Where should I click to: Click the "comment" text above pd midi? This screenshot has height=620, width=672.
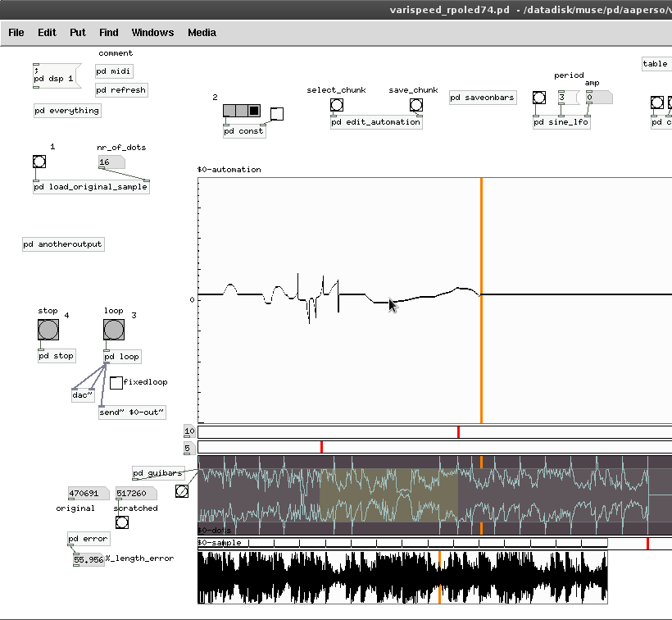(116, 53)
